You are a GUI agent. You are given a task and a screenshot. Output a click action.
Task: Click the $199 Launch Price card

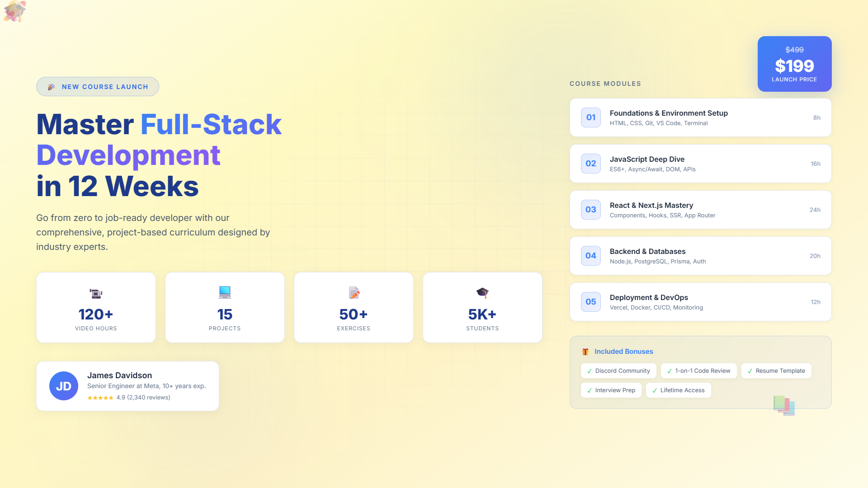pos(794,64)
